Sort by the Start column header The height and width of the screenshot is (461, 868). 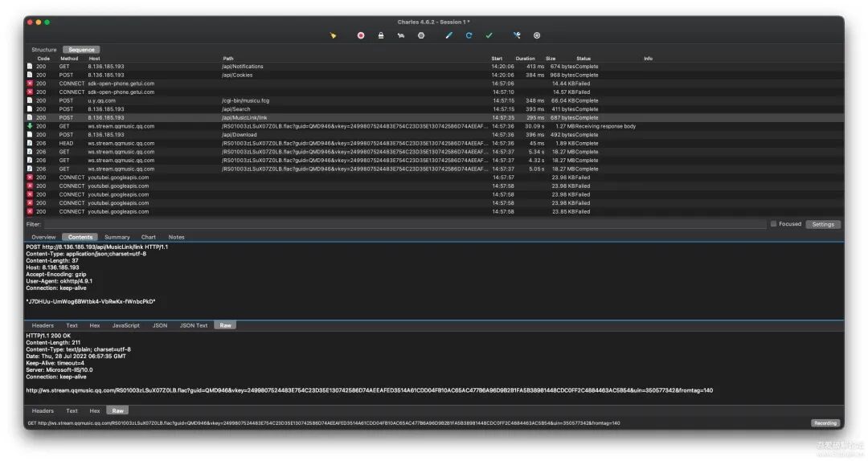497,58
